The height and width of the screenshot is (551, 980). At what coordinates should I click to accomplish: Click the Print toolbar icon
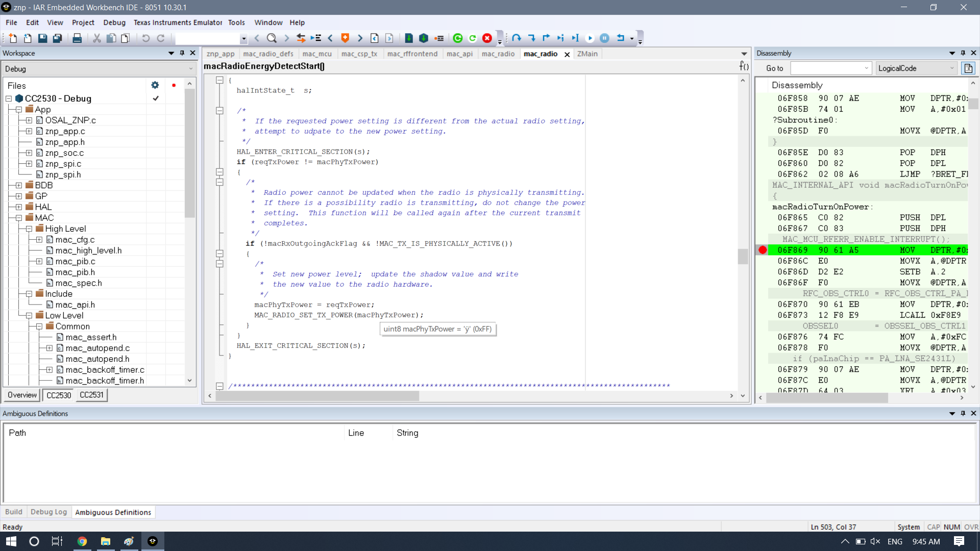tap(77, 38)
